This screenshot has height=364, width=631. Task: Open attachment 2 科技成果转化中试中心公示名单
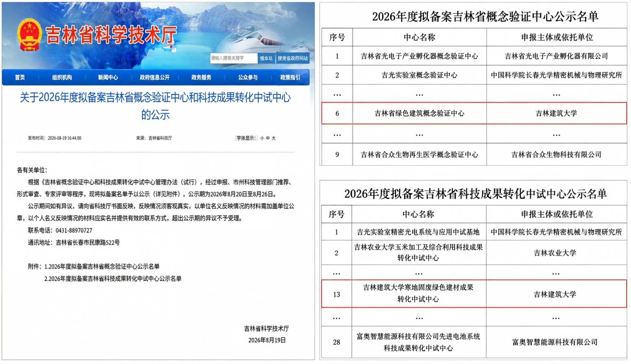click(x=113, y=279)
